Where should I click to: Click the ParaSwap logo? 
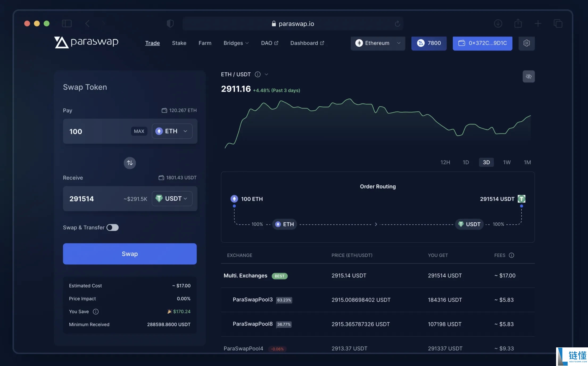point(86,42)
